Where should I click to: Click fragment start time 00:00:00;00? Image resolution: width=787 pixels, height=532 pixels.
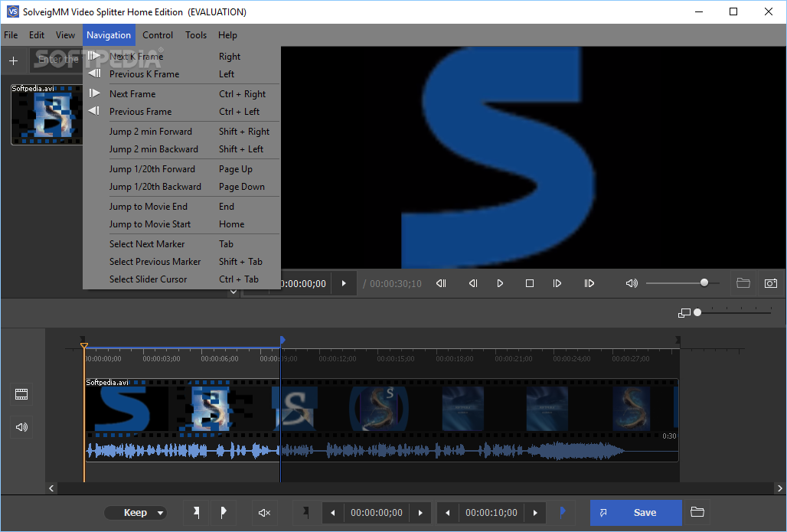[377, 513]
